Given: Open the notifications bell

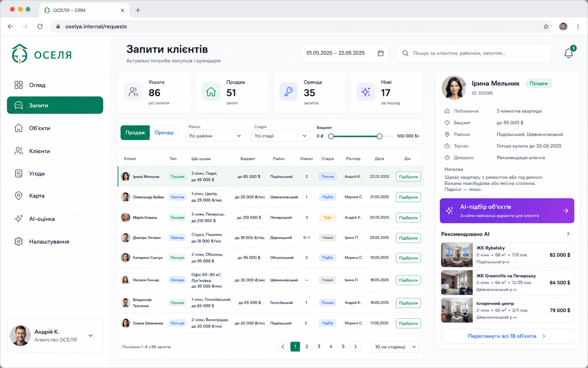Looking at the screenshot, I should [568, 53].
